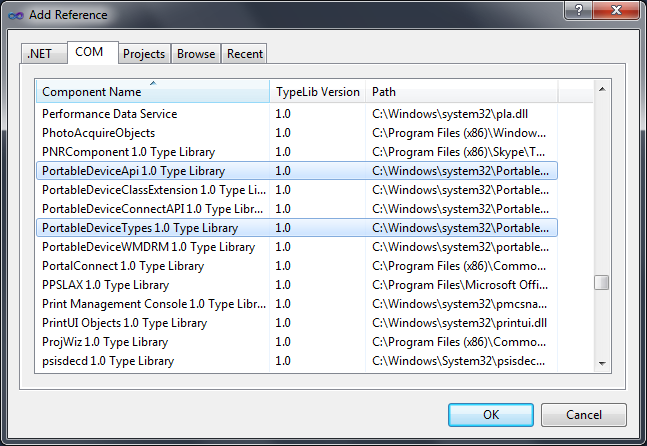This screenshot has height=446, width=647.
Task: Select PortableDeviceApi 1.0 Type Library row
Action: coord(150,171)
